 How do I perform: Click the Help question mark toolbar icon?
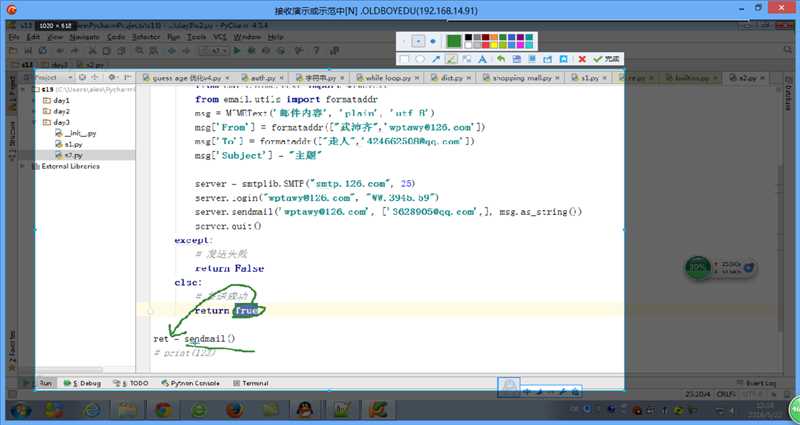(316, 51)
